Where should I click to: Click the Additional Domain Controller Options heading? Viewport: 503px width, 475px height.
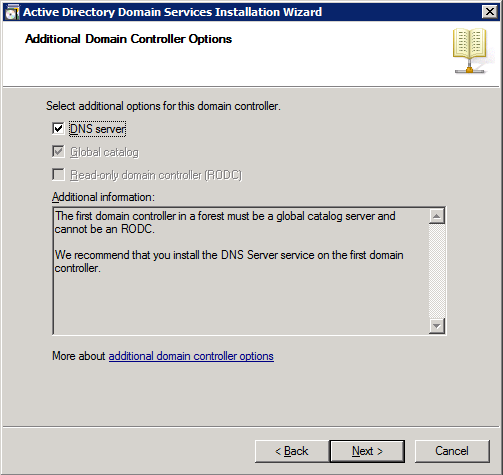[x=128, y=39]
